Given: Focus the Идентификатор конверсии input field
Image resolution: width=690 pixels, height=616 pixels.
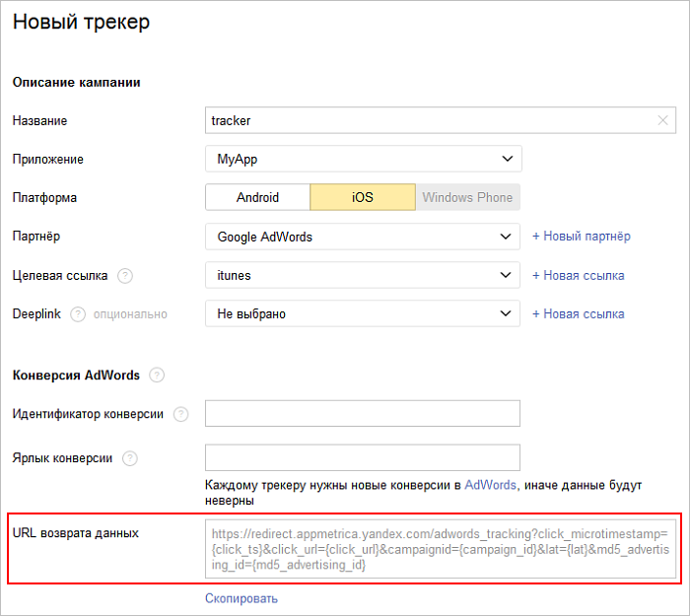Looking at the screenshot, I should tap(363, 414).
